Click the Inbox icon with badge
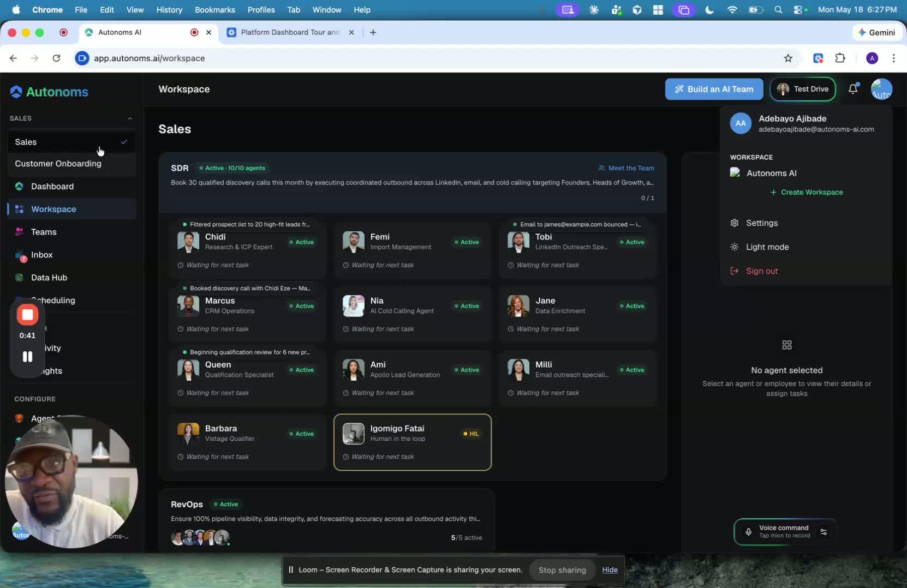 [x=20, y=255]
